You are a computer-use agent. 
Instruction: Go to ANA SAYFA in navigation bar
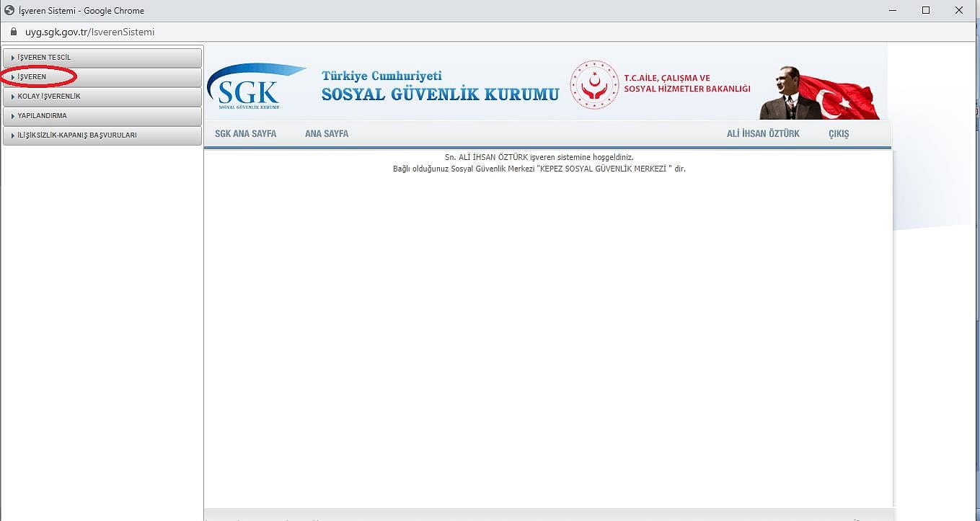[x=327, y=134]
